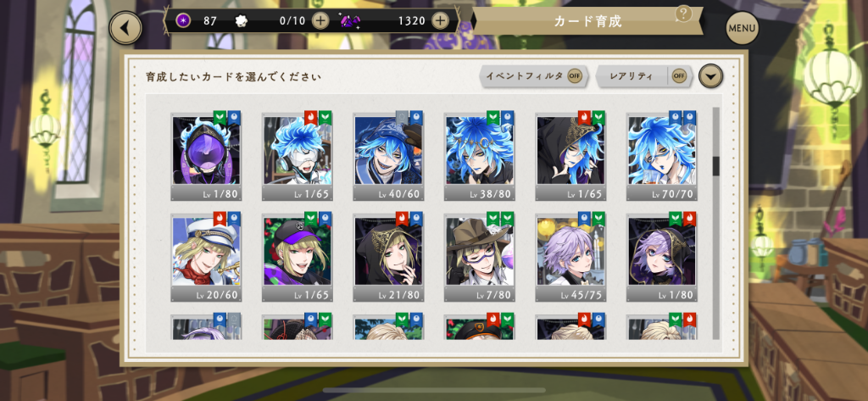868x401 pixels.
Task: Pick the sailor-cap card Lv 20/60
Action: (206, 257)
